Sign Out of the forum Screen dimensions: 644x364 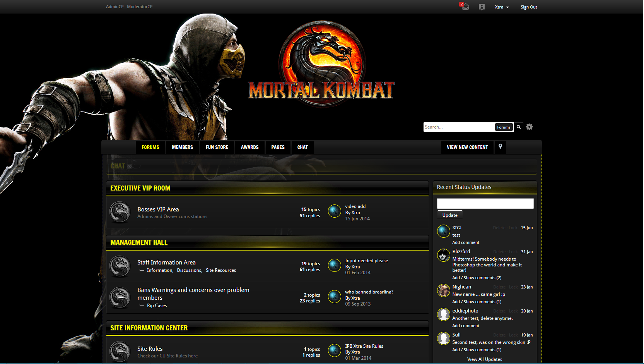529,7
